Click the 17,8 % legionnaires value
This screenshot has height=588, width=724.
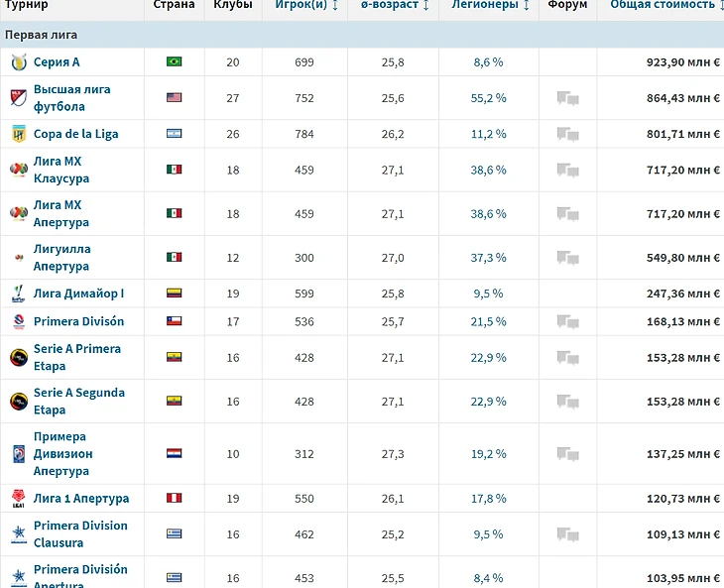489,499
